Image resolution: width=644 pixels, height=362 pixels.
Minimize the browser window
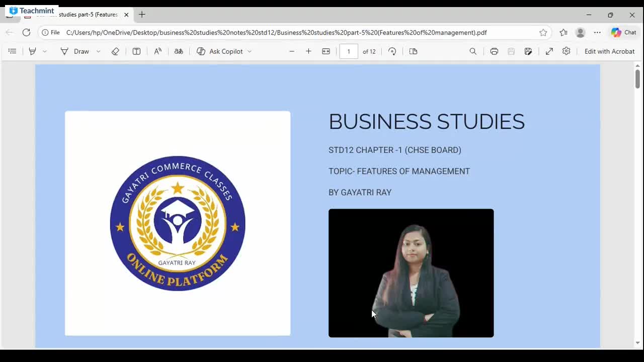pyautogui.click(x=589, y=15)
